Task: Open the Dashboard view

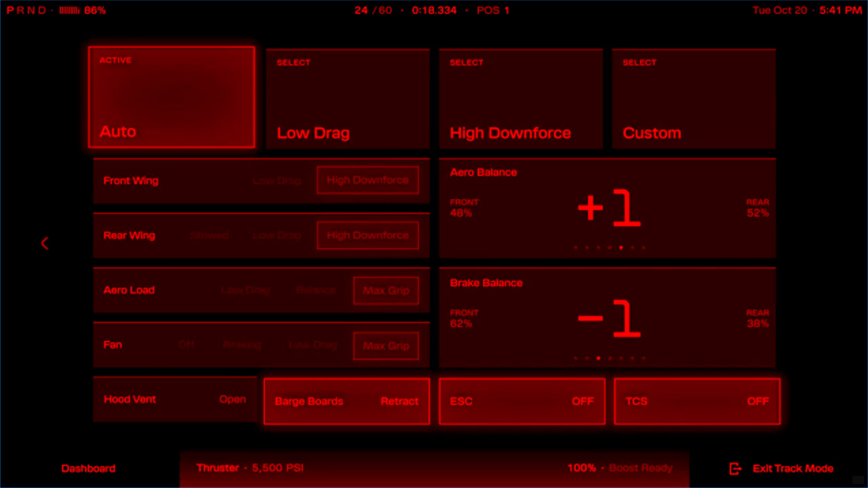Action: (88, 468)
